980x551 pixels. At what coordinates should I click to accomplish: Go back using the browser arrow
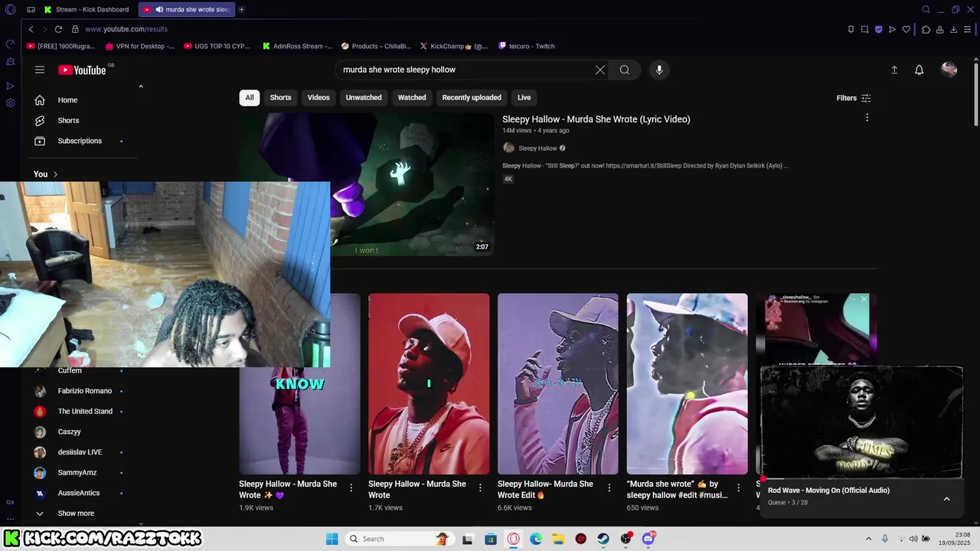point(31,29)
